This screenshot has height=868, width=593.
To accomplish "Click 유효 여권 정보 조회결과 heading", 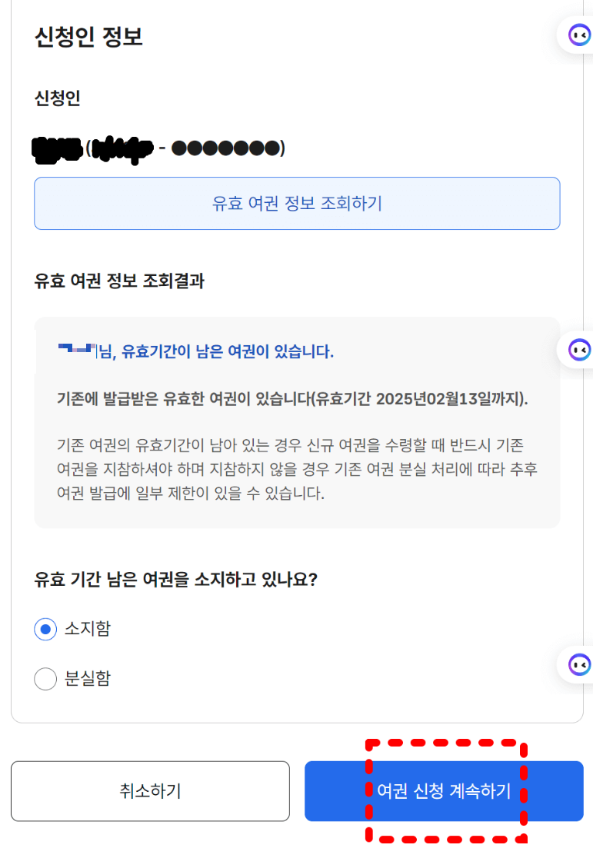I will tap(119, 281).
